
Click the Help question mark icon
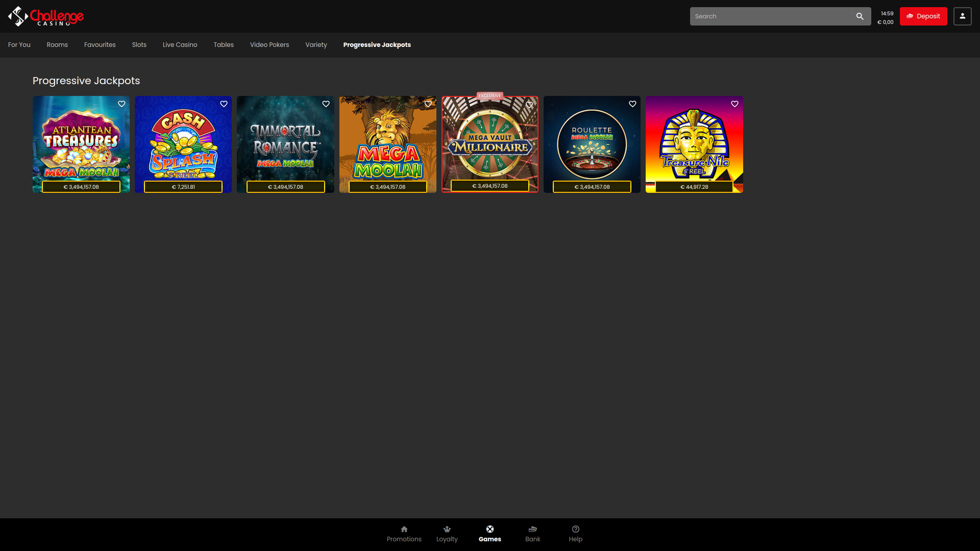(575, 529)
